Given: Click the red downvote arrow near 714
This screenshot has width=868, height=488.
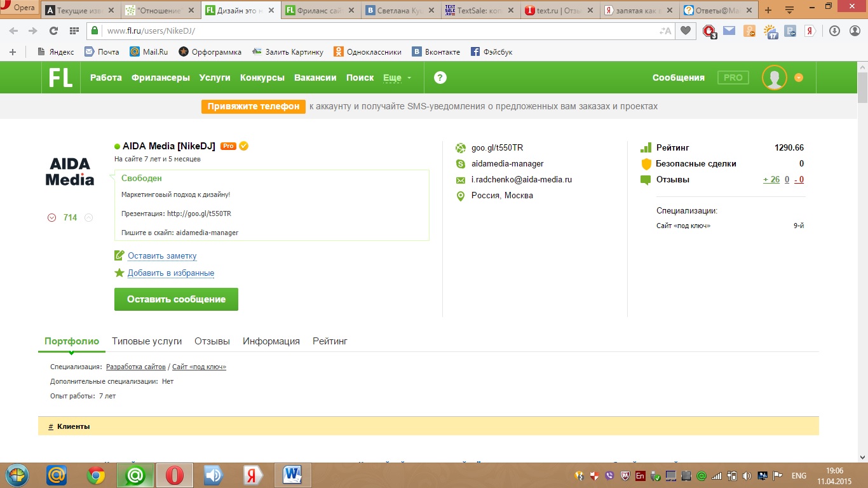Looking at the screenshot, I should pos(51,218).
